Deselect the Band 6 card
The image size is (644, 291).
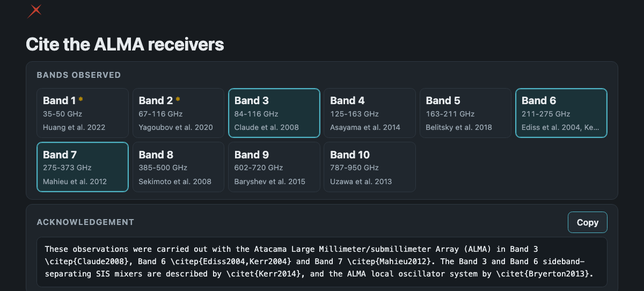point(561,113)
